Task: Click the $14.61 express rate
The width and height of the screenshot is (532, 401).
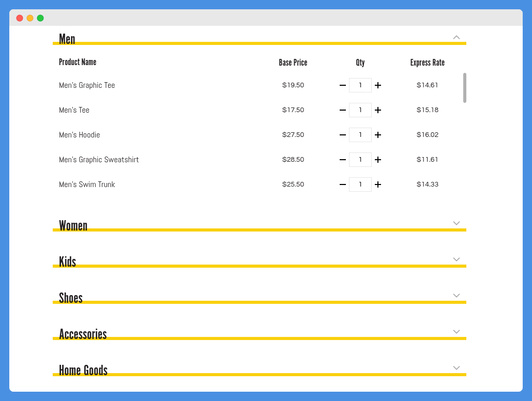Action: 427,85
